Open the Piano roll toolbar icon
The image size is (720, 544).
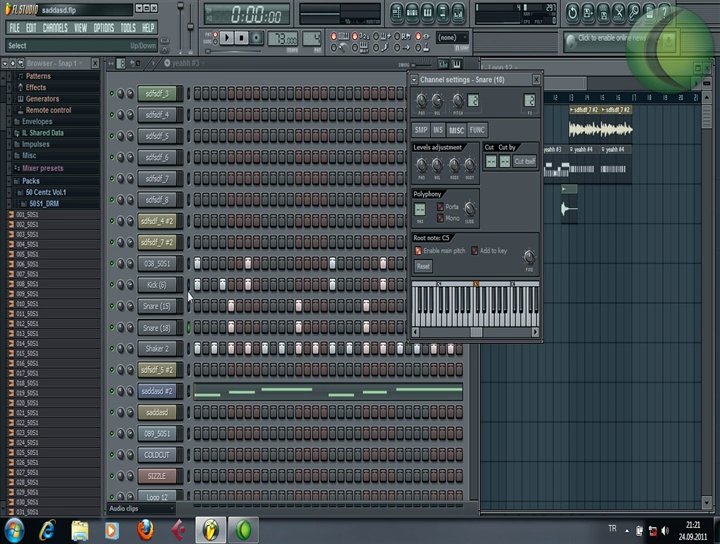427,13
